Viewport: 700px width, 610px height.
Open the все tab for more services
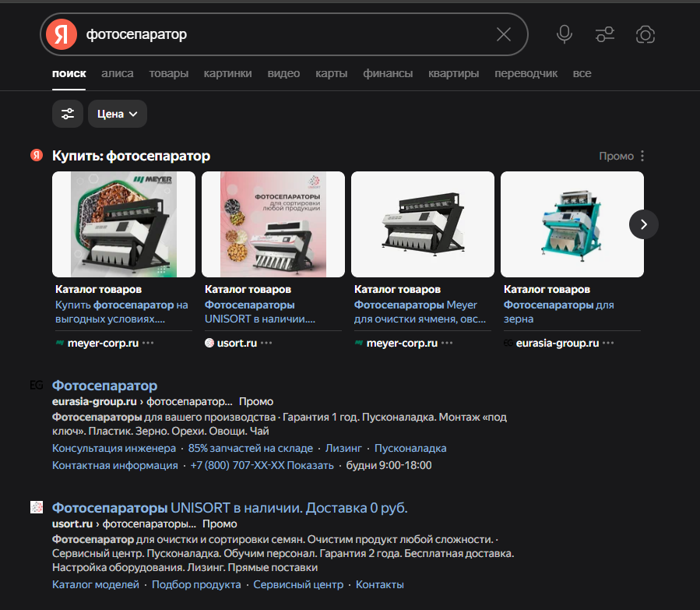click(582, 73)
